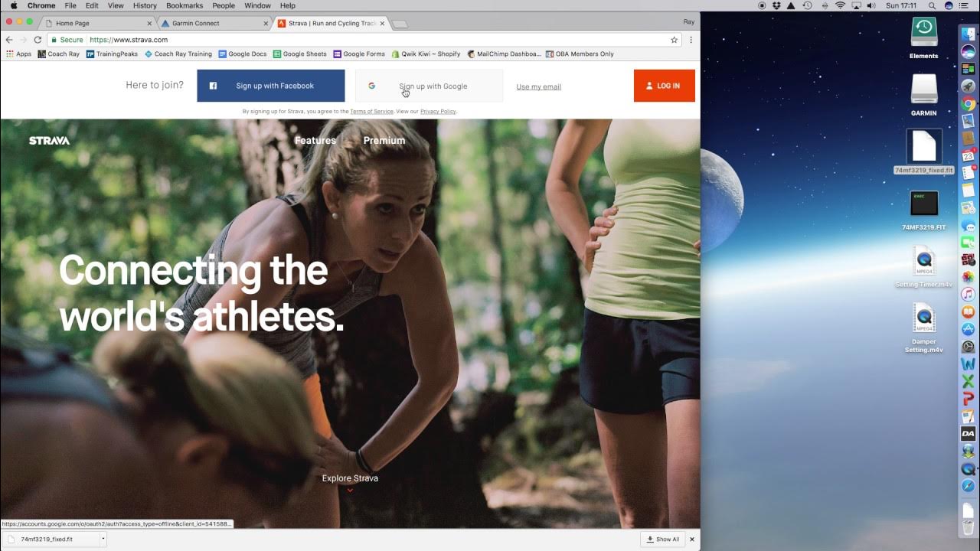
Task: Open Strava Features page
Action: [315, 140]
